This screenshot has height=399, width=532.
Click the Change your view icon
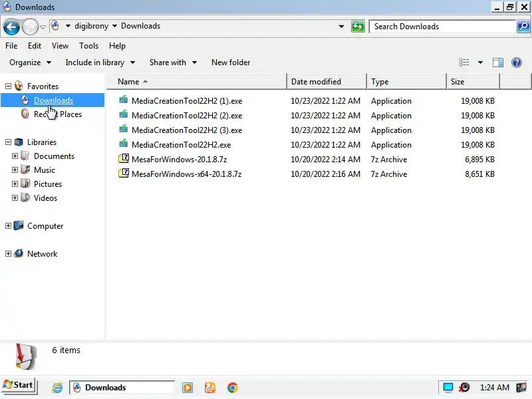(464, 63)
